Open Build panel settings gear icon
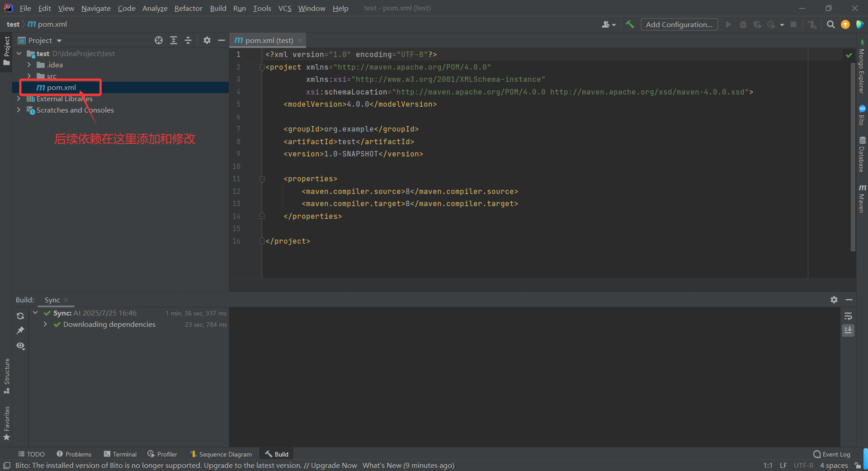This screenshot has height=471, width=868. click(834, 300)
